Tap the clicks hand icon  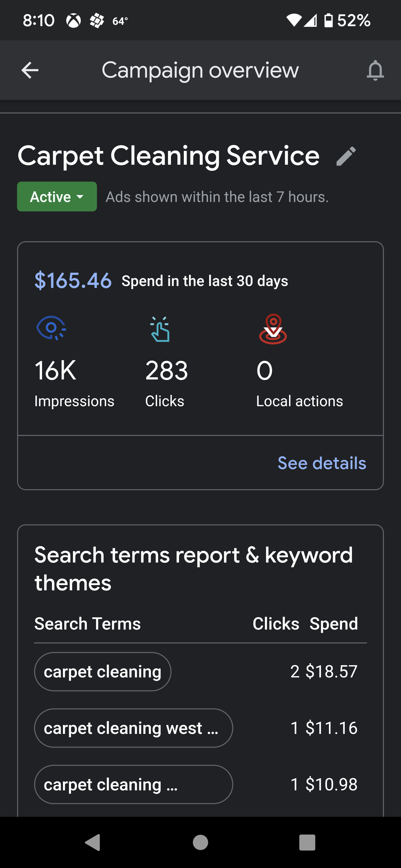160,329
